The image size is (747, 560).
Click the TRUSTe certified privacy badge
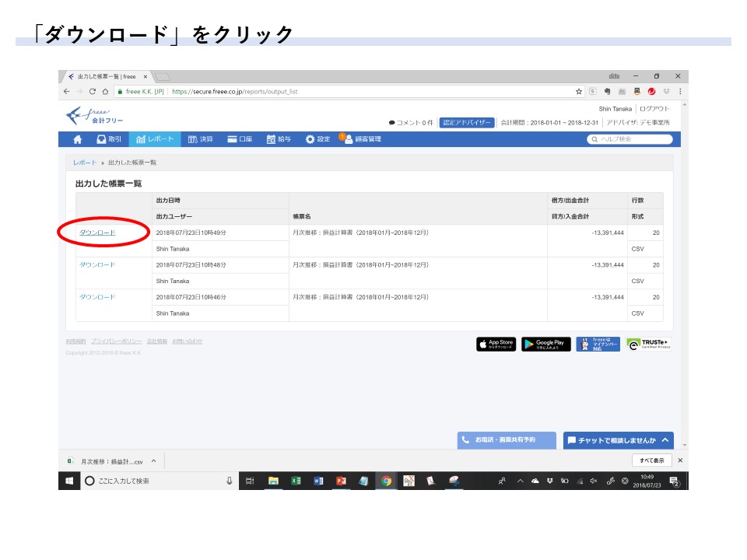(x=648, y=344)
